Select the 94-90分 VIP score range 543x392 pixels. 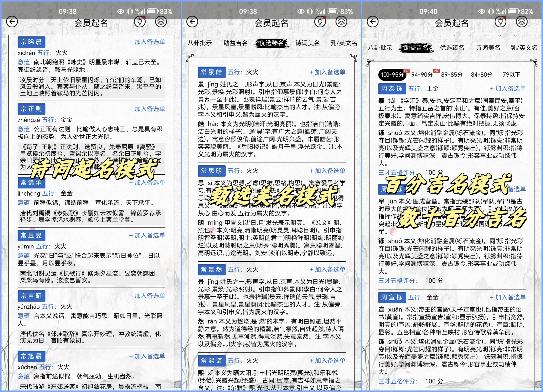(x=422, y=75)
